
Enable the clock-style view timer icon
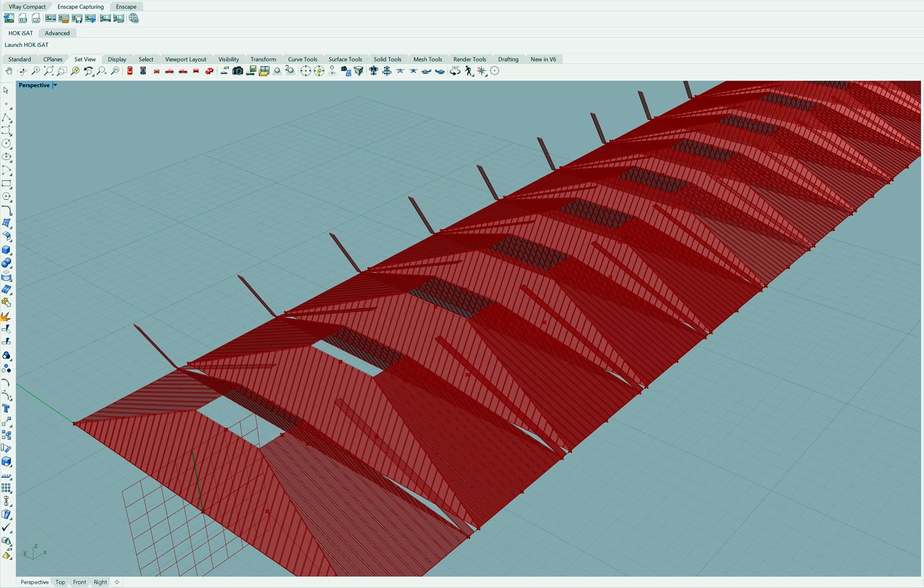(x=495, y=71)
